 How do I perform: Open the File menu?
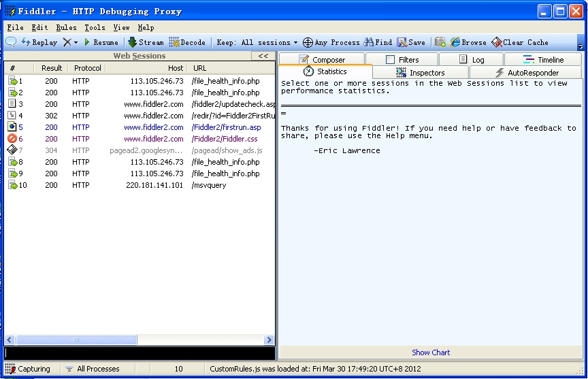16,27
